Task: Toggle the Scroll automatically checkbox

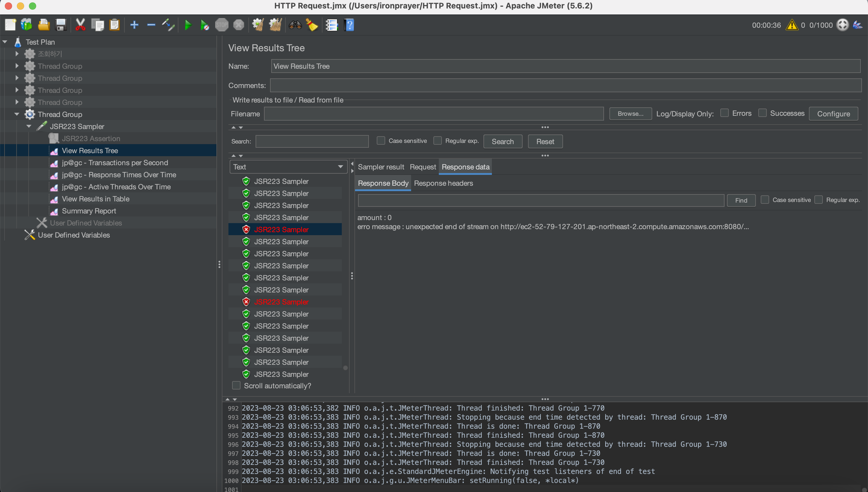Action: (x=236, y=386)
